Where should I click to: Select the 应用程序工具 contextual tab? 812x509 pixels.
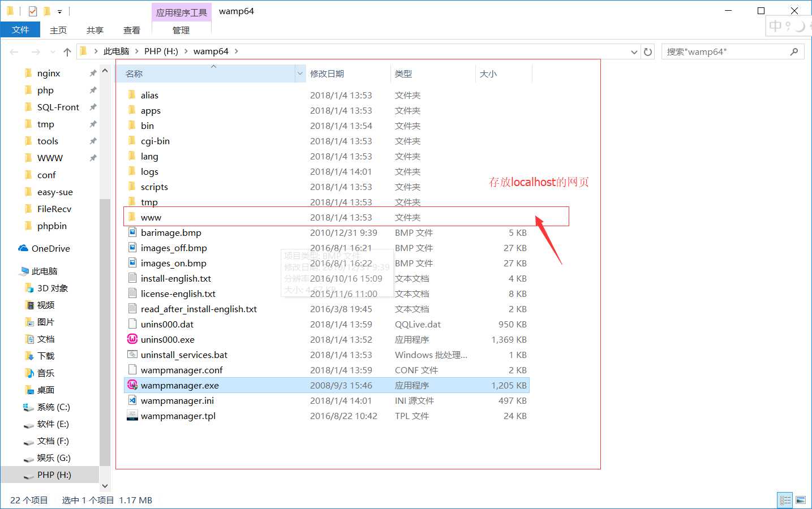coord(181,12)
